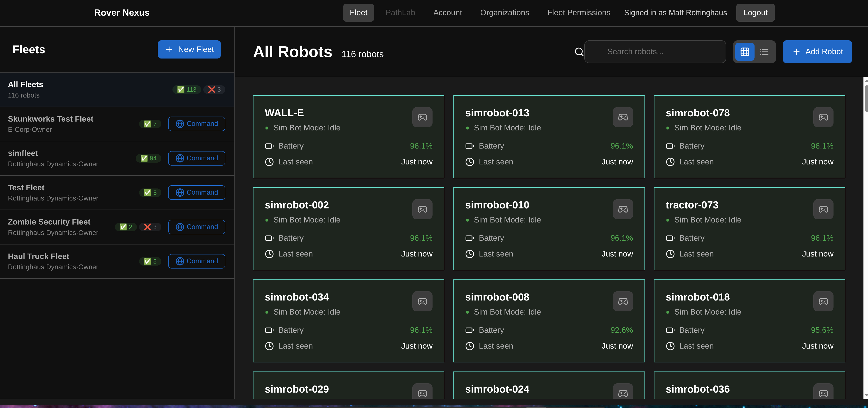Click the 116 robots count label
This screenshot has height=408, width=868.
pyautogui.click(x=363, y=54)
